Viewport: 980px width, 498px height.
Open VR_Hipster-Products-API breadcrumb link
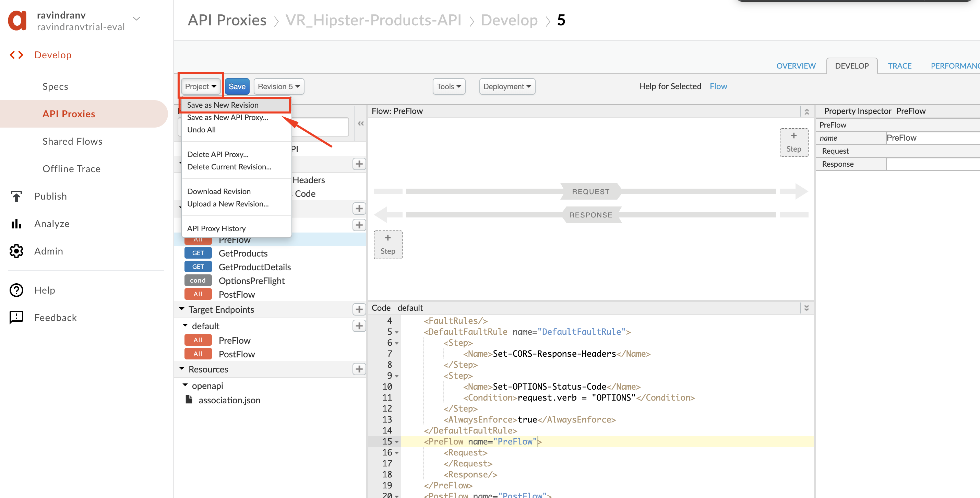[373, 20]
